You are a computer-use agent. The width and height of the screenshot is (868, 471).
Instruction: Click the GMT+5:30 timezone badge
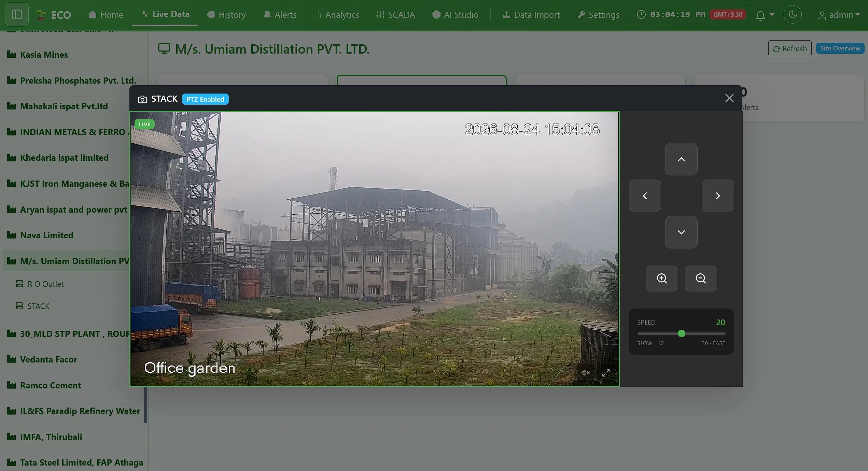click(x=728, y=15)
